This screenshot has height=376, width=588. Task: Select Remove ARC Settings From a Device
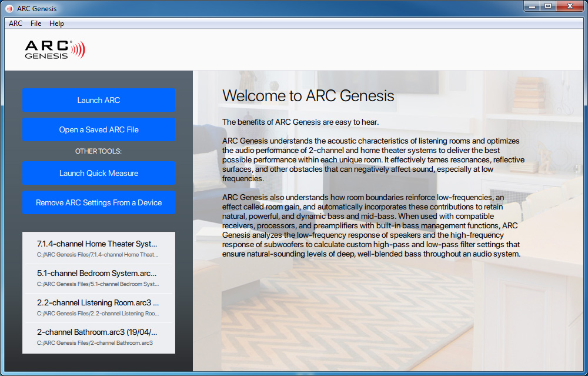(x=99, y=202)
